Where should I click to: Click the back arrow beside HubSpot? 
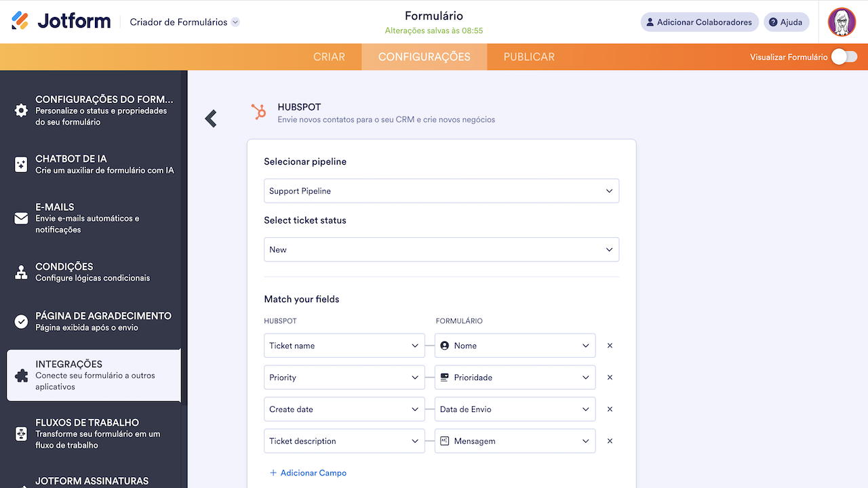[x=210, y=118]
